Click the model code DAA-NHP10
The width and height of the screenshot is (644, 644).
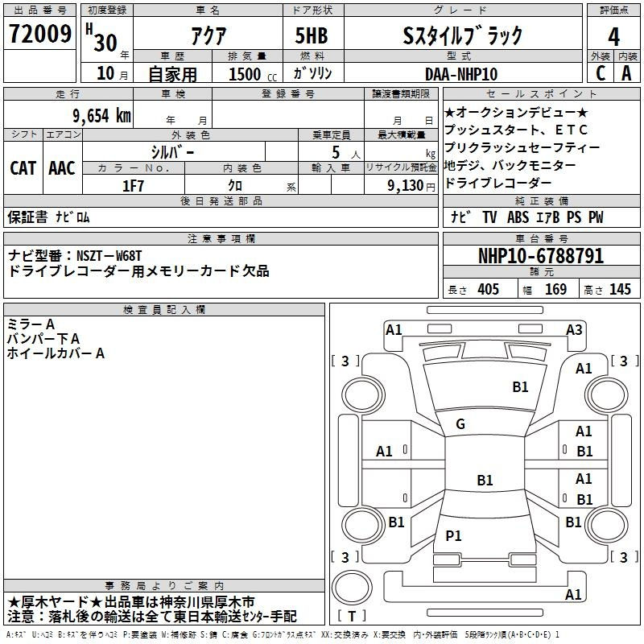point(461,73)
